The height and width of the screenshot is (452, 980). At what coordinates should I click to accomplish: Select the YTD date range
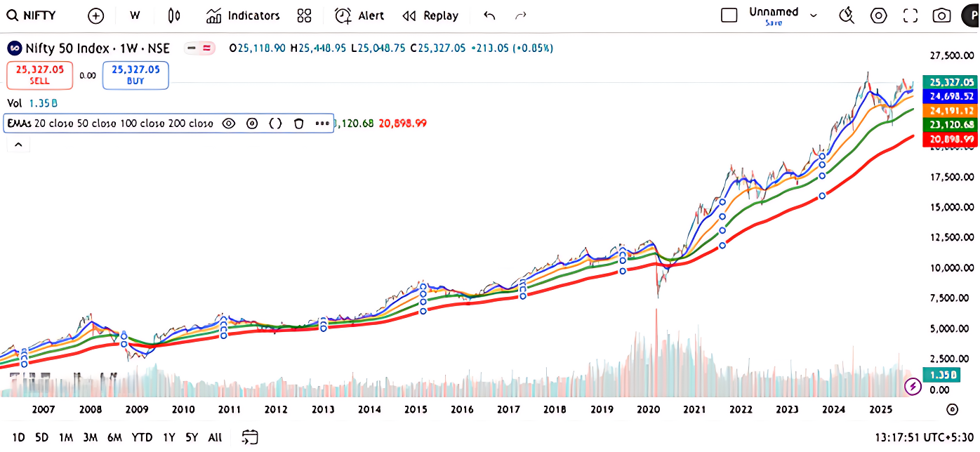142,437
